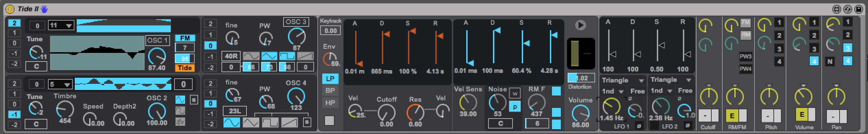This screenshot has width=868, height=134.
Task: Choose OSC 2 square shape icon
Action: click(180, 111)
